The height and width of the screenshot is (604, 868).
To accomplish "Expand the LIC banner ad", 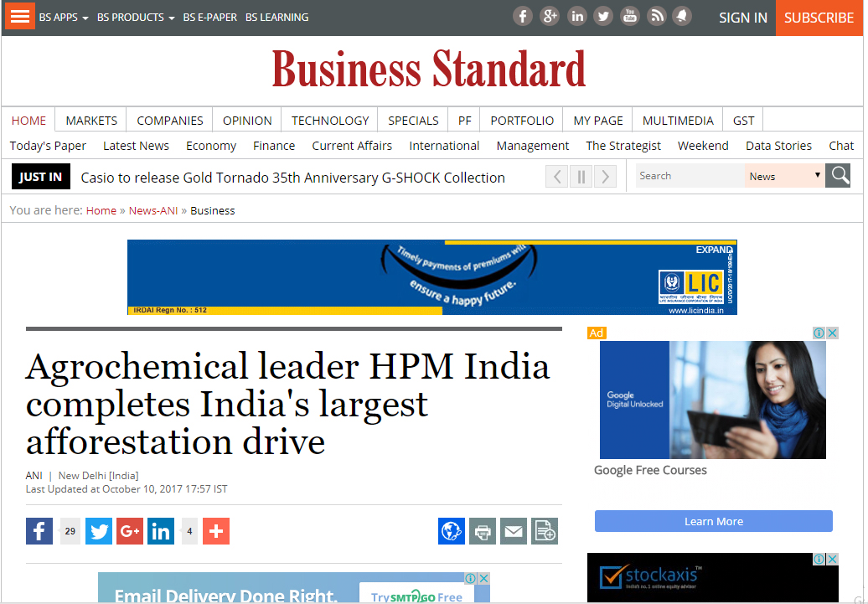I will pyautogui.click(x=714, y=250).
